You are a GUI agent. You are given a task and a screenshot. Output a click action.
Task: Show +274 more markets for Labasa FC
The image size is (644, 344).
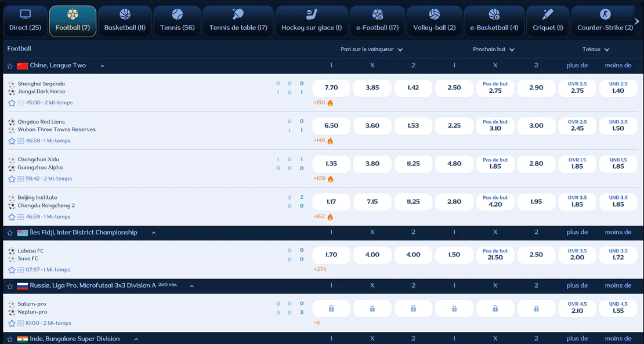[320, 270]
